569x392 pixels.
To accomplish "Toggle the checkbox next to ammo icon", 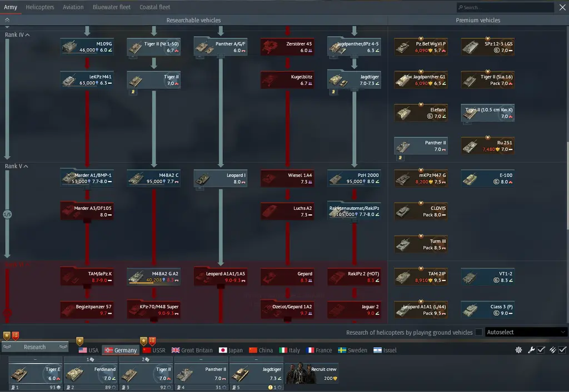I will (x=563, y=350).
